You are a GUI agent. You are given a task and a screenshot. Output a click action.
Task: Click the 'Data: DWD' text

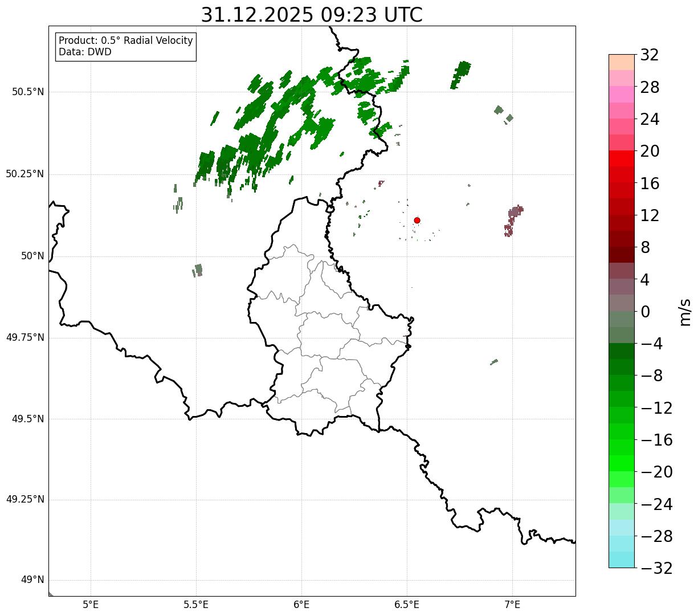85,52
